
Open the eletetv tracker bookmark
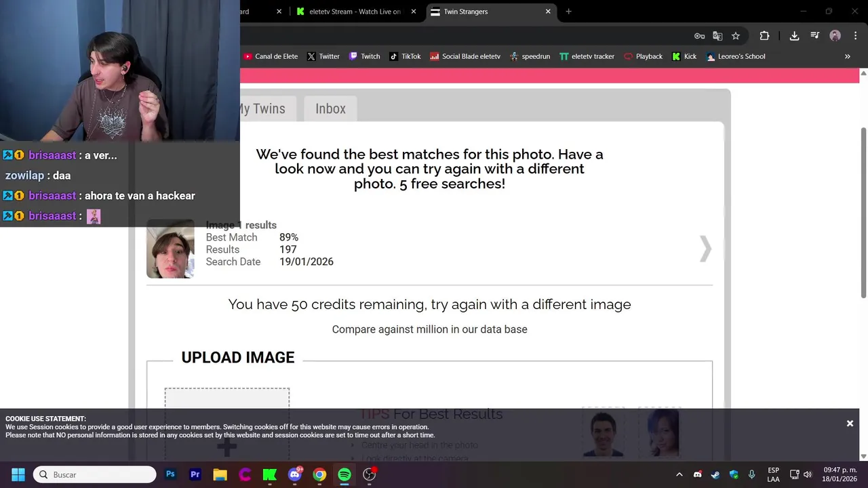coord(587,56)
